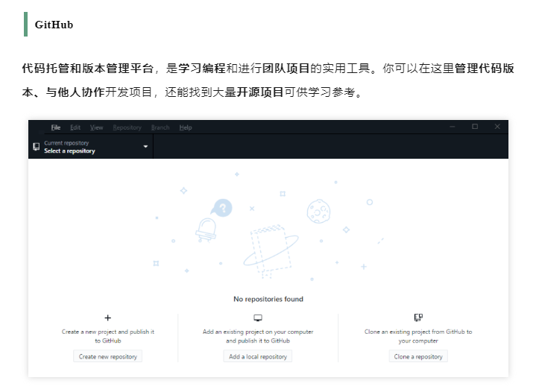This screenshot has width=539, height=392.
Task: Click Create new repository button
Action: pyautogui.click(x=108, y=357)
